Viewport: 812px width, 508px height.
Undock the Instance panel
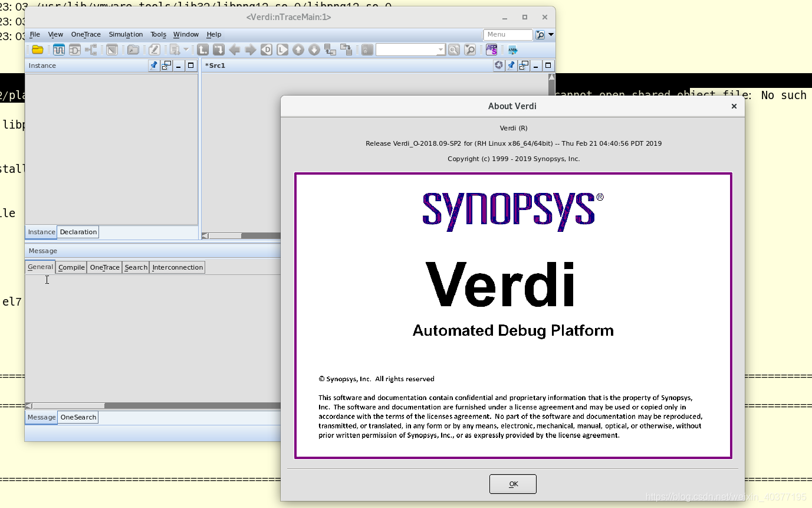pyautogui.click(x=166, y=66)
